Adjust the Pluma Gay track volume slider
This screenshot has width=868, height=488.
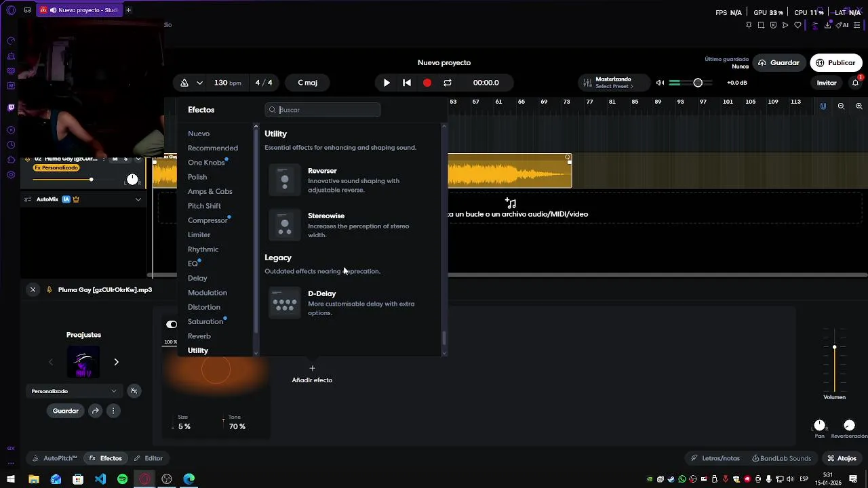(90, 180)
